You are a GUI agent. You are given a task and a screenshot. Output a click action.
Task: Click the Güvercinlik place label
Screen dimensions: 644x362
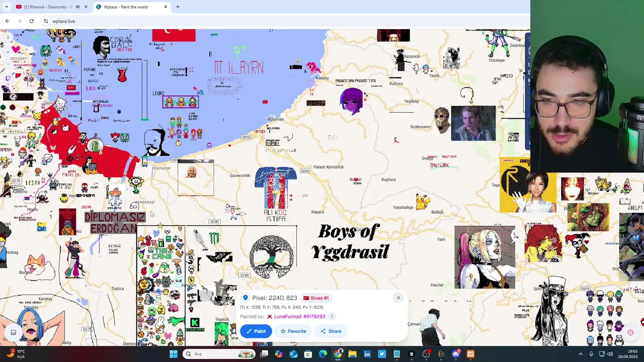point(239,175)
